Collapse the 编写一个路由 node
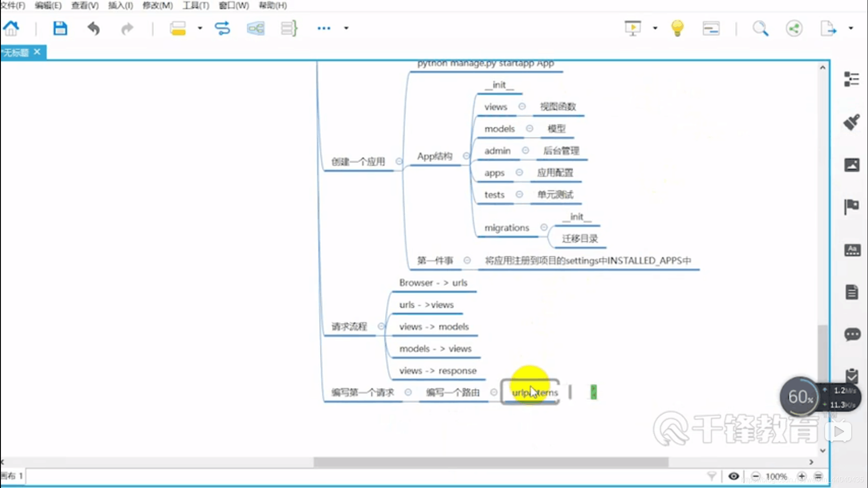 tap(494, 392)
